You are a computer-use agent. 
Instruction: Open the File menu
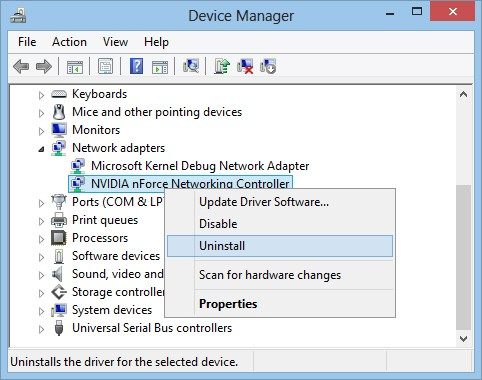[x=27, y=42]
